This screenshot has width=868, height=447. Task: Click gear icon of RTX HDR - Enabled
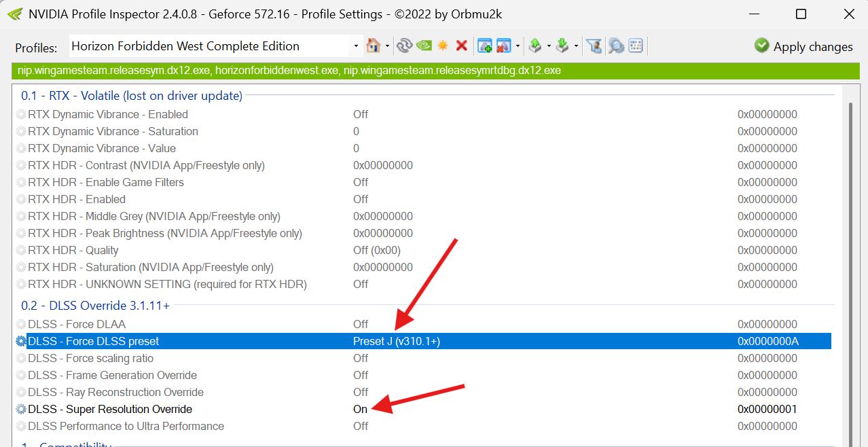[x=21, y=199]
